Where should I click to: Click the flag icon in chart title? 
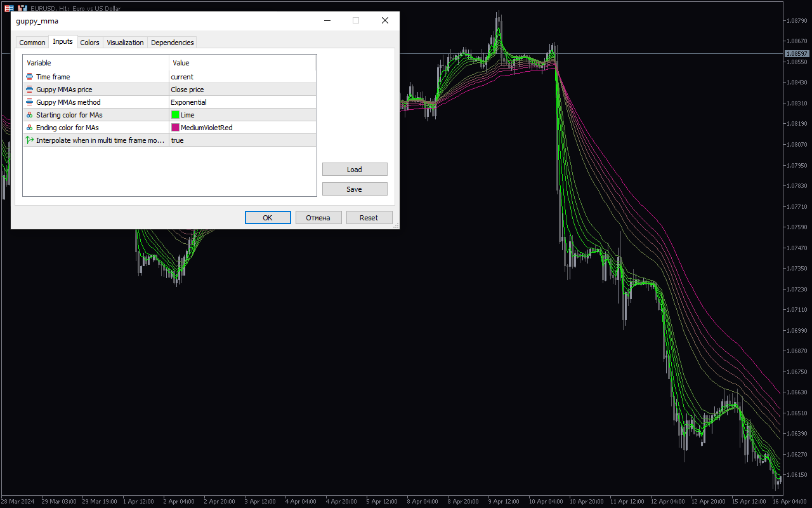9,8
